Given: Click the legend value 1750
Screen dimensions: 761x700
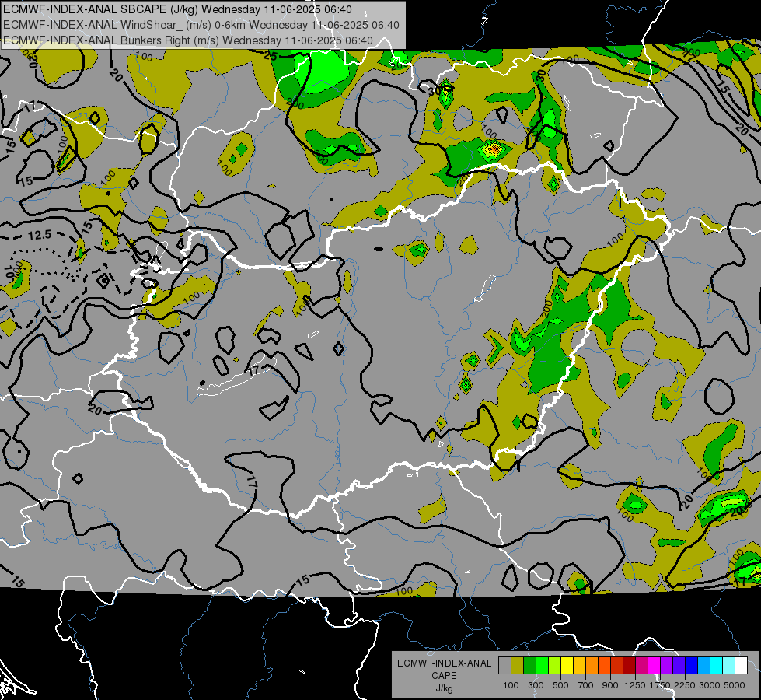Looking at the screenshot, I should pyautogui.click(x=660, y=685).
